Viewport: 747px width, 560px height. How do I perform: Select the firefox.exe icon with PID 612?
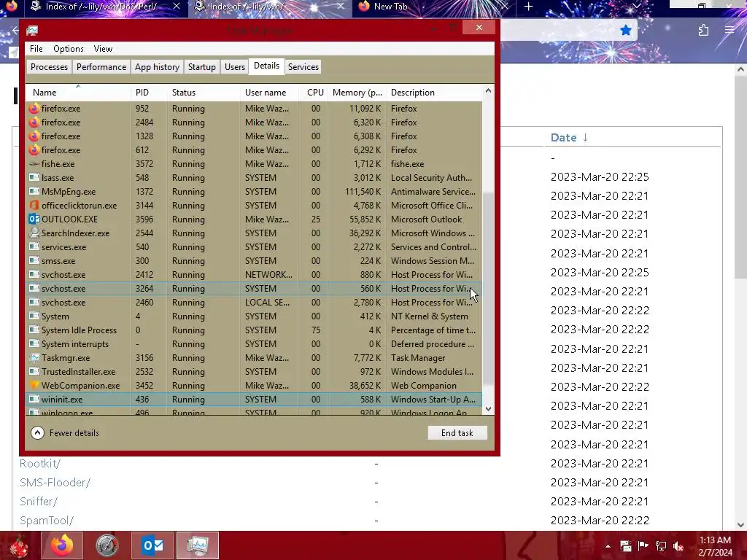pyautogui.click(x=34, y=150)
